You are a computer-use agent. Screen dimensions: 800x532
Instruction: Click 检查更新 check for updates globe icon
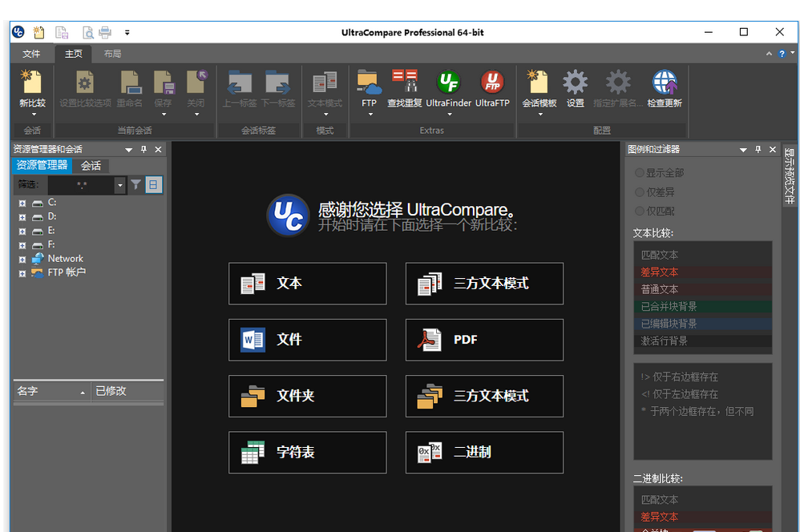click(665, 82)
